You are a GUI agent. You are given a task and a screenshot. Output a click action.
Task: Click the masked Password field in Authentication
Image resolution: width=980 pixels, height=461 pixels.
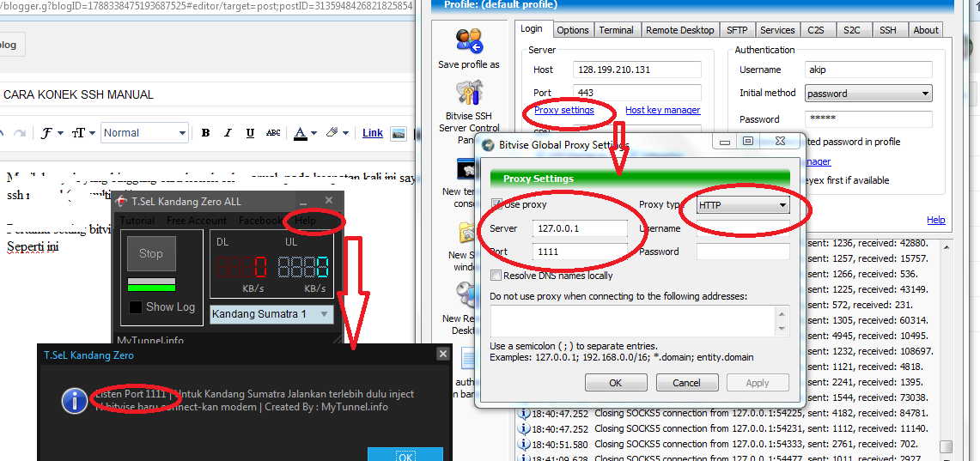(x=868, y=118)
